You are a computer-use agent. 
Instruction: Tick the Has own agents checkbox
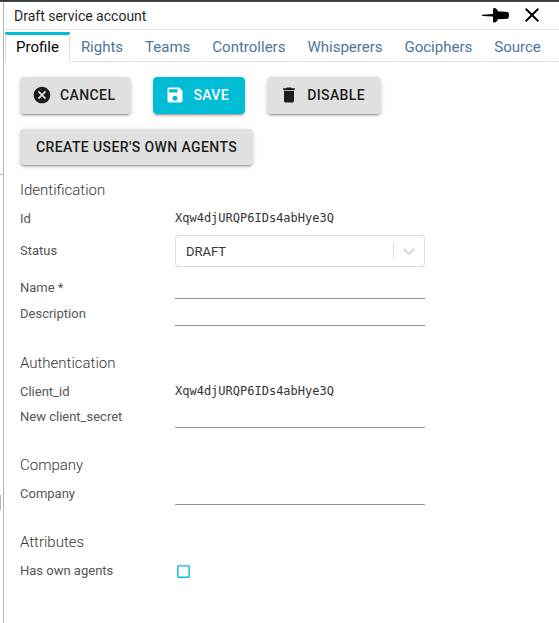pyautogui.click(x=183, y=571)
